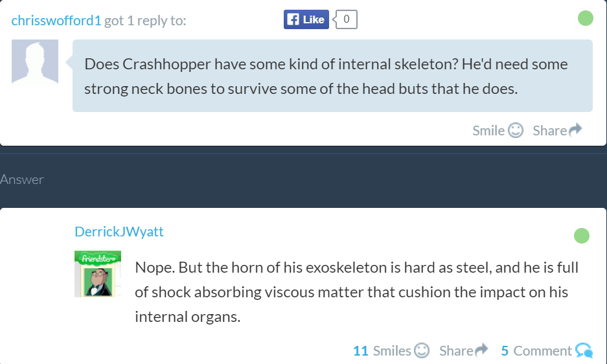
Task: Click the 11 Smiles count
Action: (382, 350)
